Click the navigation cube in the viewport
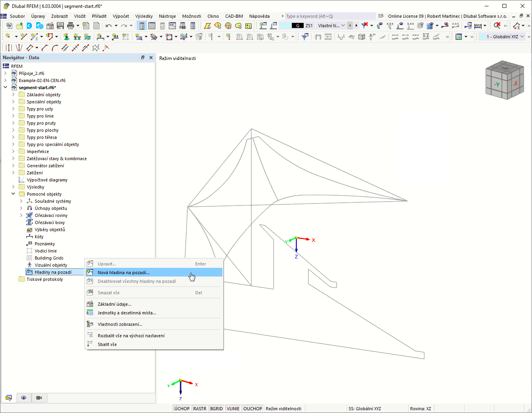532x413 pixels. pyautogui.click(x=505, y=80)
